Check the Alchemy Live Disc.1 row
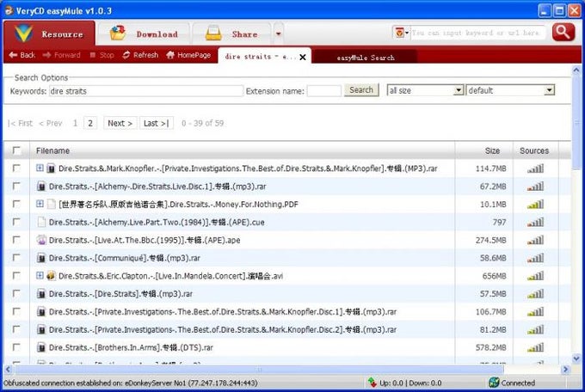 16,187
